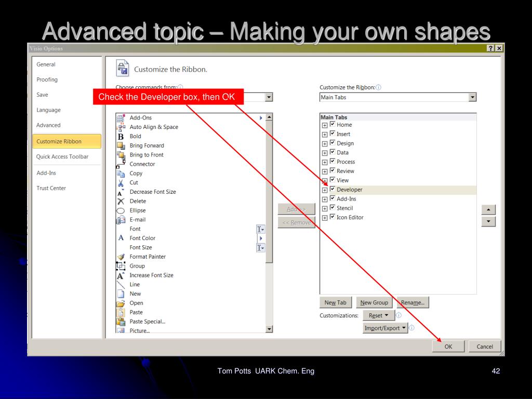Image resolution: width=532 pixels, height=399 pixels.
Task: Click the Rename button
Action: (x=413, y=303)
